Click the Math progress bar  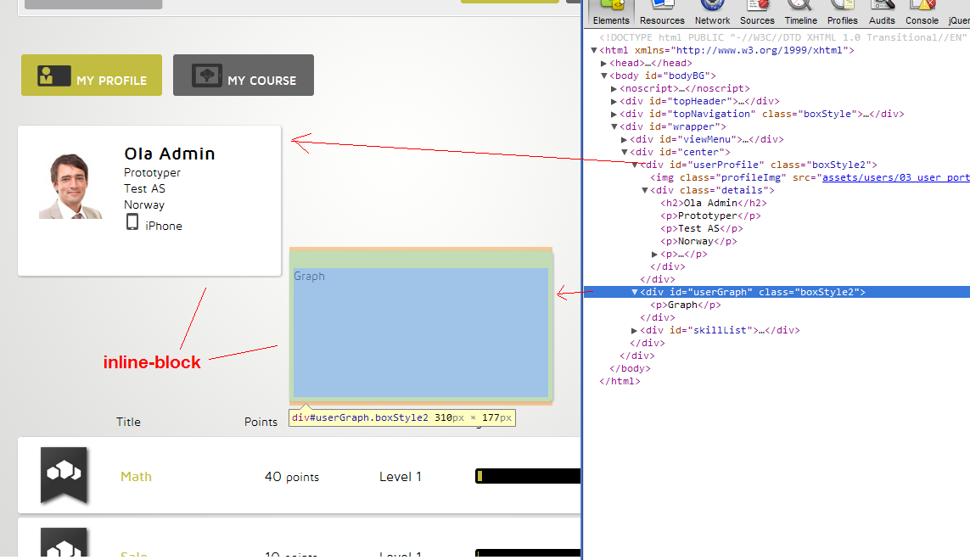tap(528, 476)
